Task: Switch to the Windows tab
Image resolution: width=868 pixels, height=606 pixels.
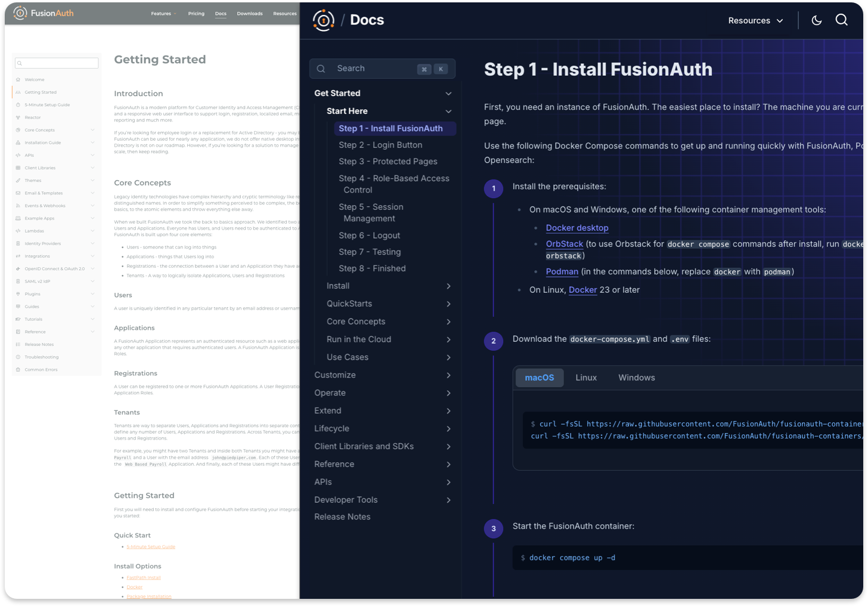Action: (637, 378)
